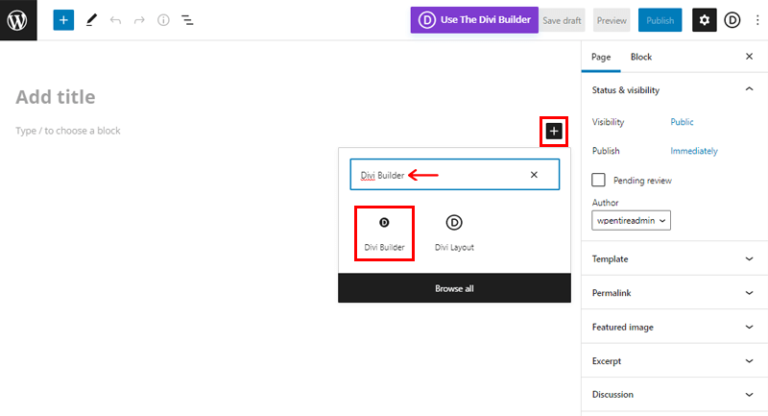Expand the Excerpt panel

[674, 361]
